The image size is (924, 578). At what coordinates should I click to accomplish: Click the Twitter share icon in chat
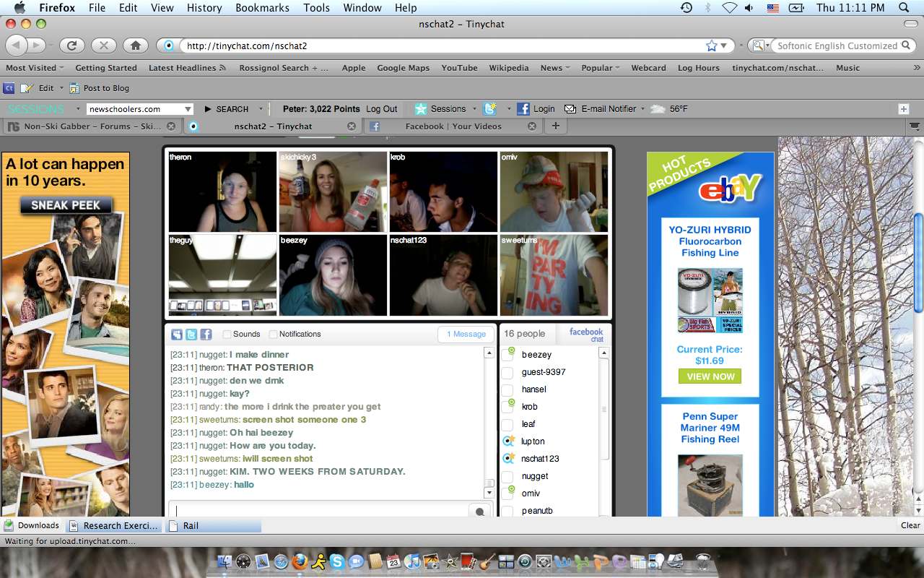[191, 334]
